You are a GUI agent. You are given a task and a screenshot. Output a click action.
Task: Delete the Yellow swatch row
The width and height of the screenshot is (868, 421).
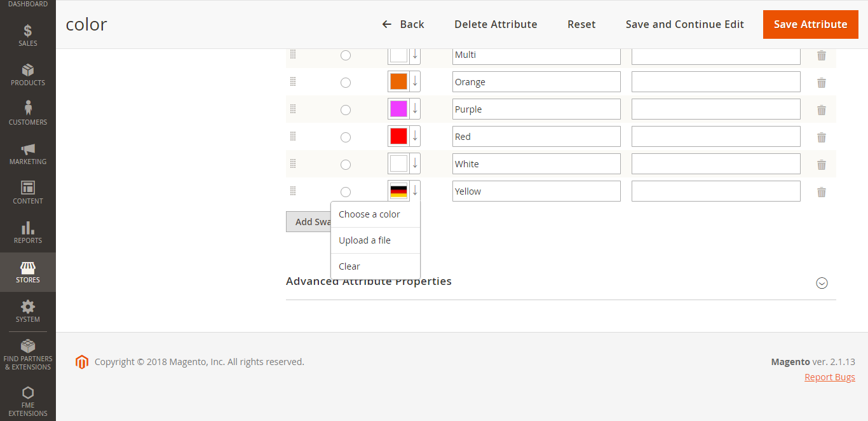(822, 192)
